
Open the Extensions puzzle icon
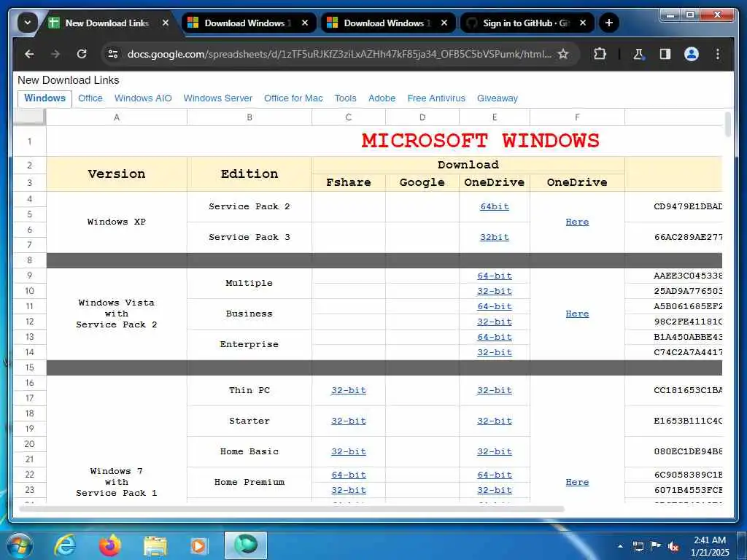tap(600, 54)
